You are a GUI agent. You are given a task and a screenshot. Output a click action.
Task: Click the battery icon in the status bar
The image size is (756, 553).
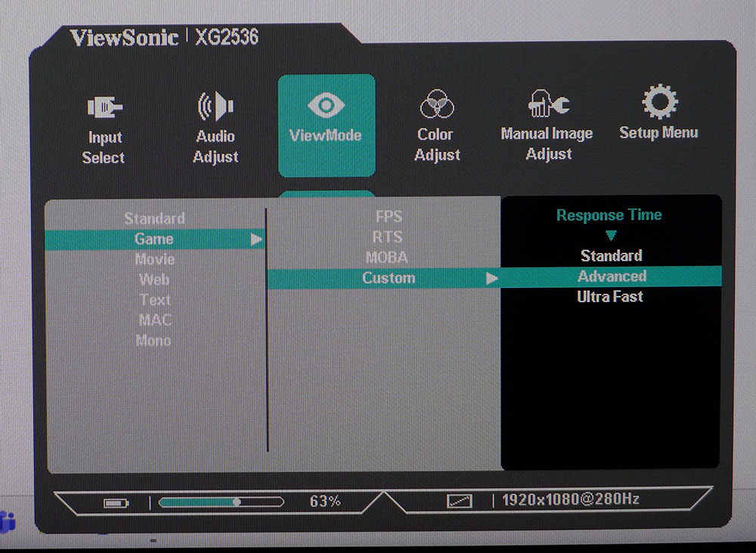[116, 503]
